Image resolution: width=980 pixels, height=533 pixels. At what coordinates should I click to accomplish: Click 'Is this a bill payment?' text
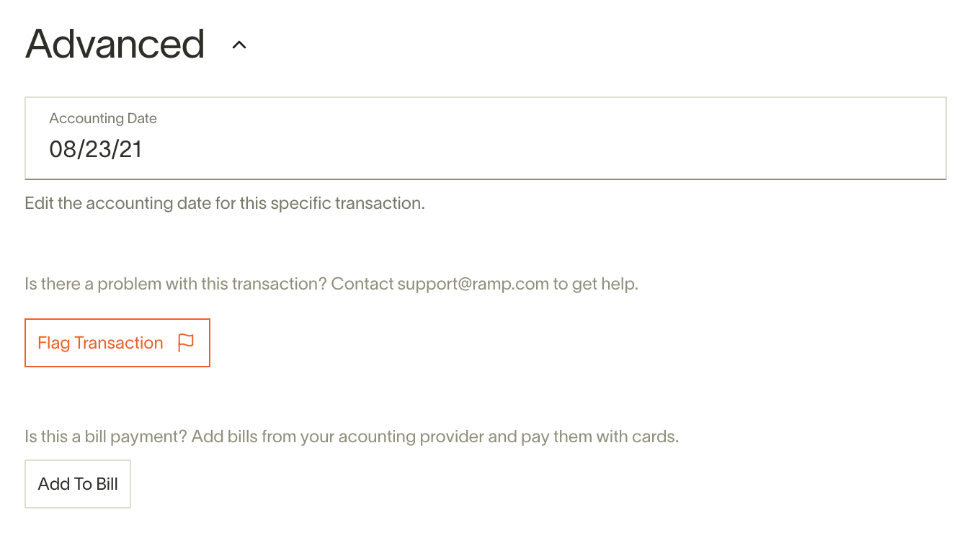tap(106, 436)
